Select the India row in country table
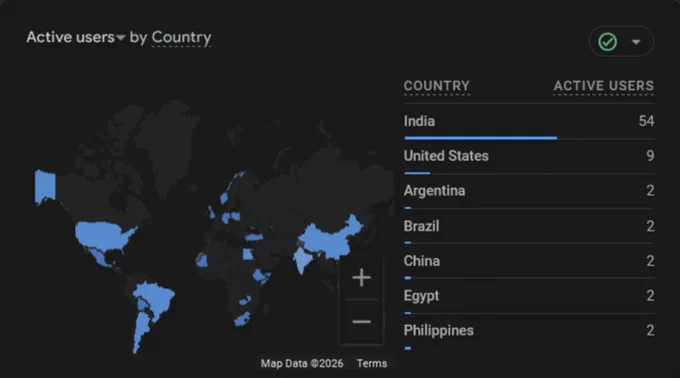 pos(529,121)
